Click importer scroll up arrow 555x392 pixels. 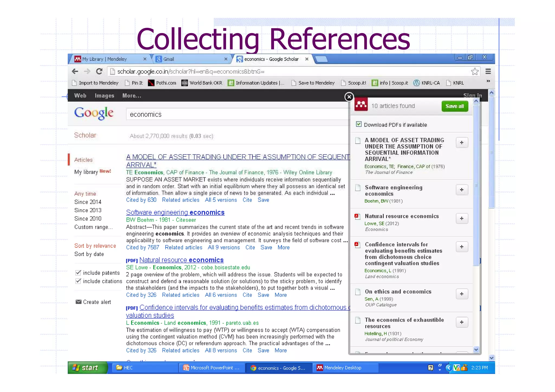tap(476, 101)
